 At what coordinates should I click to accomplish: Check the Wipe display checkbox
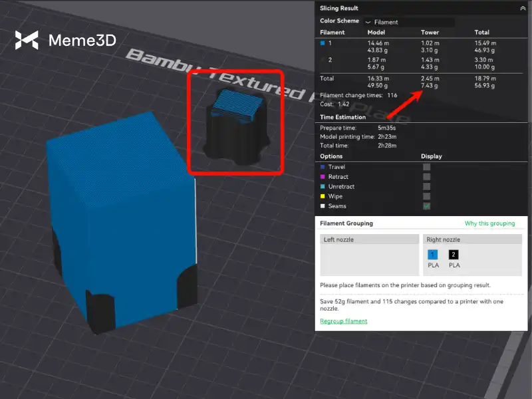[426, 196]
